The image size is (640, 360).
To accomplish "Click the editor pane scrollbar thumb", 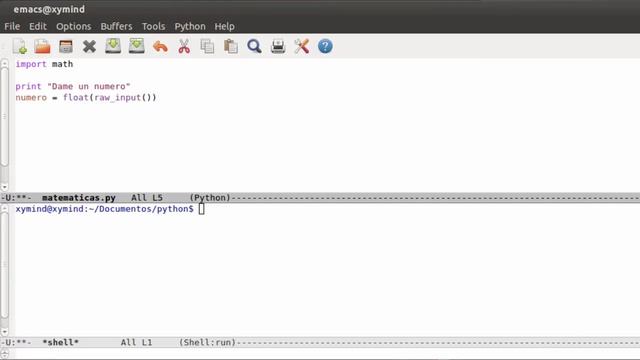I will point(4,117).
